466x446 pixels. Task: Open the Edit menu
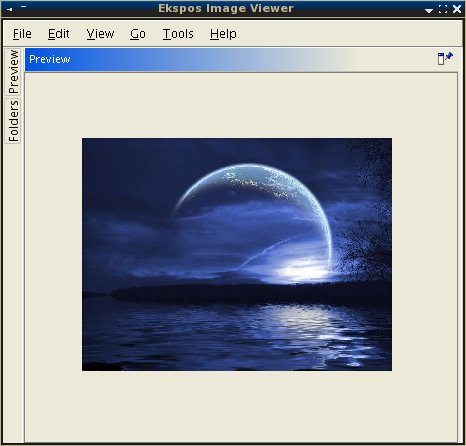coord(59,34)
